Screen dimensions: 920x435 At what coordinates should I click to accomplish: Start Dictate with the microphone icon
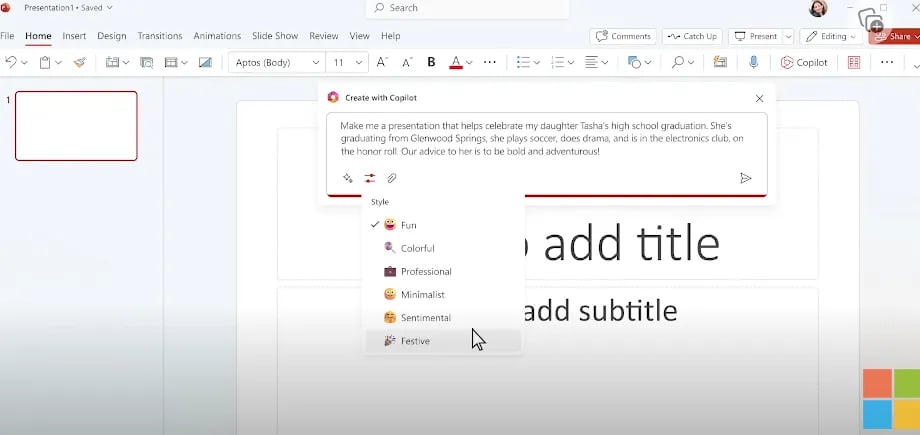click(x=753, y=62)
